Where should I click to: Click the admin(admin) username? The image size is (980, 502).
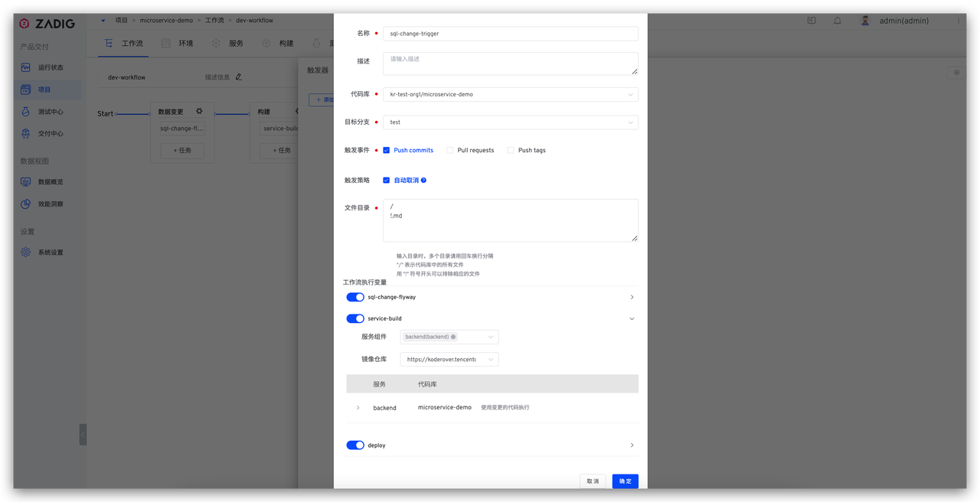[x=904, y=21]
